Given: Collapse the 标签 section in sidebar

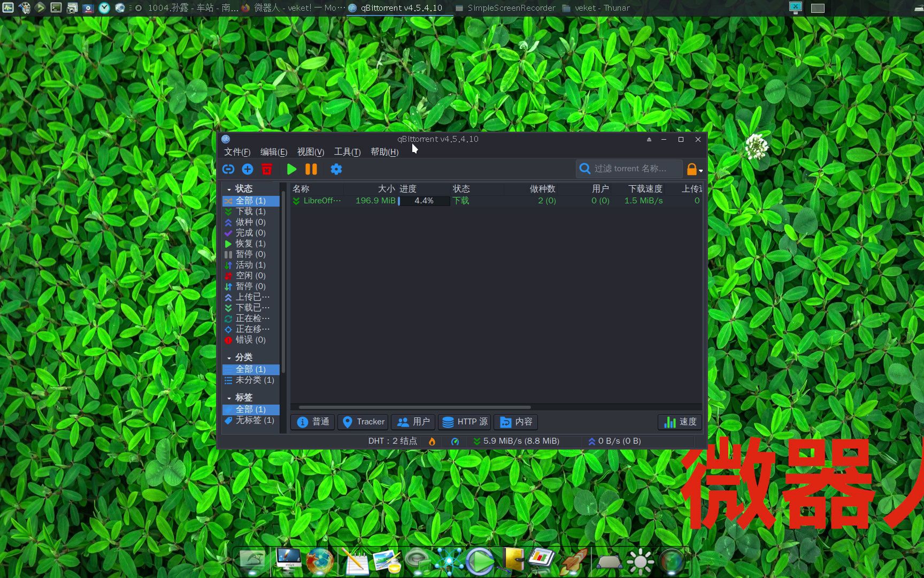Looking at the screenshot, I should click(x=229, y=398).
